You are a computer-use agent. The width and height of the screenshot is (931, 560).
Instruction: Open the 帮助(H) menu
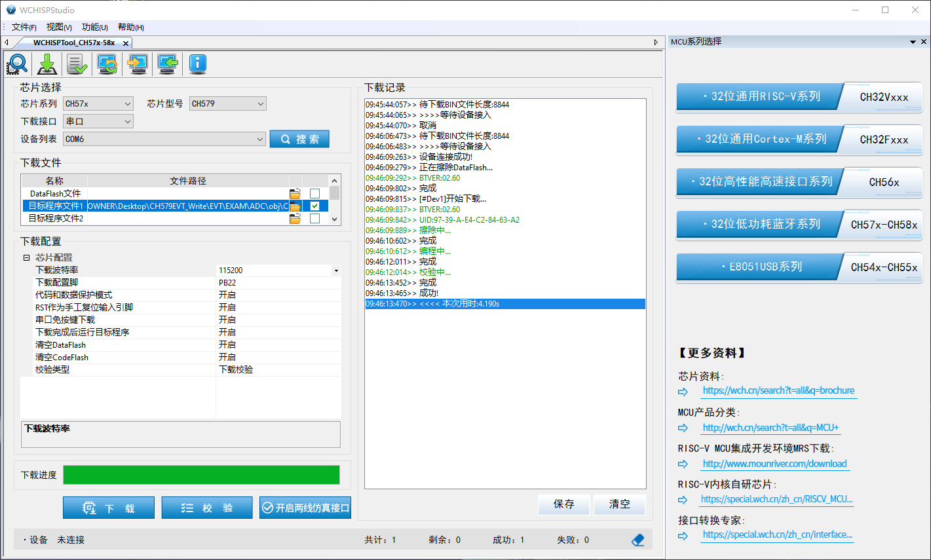coord(131,27)
